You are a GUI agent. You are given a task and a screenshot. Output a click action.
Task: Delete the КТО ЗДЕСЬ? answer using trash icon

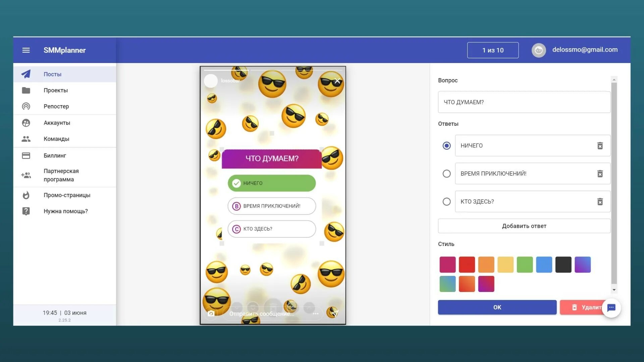(600, 201)
